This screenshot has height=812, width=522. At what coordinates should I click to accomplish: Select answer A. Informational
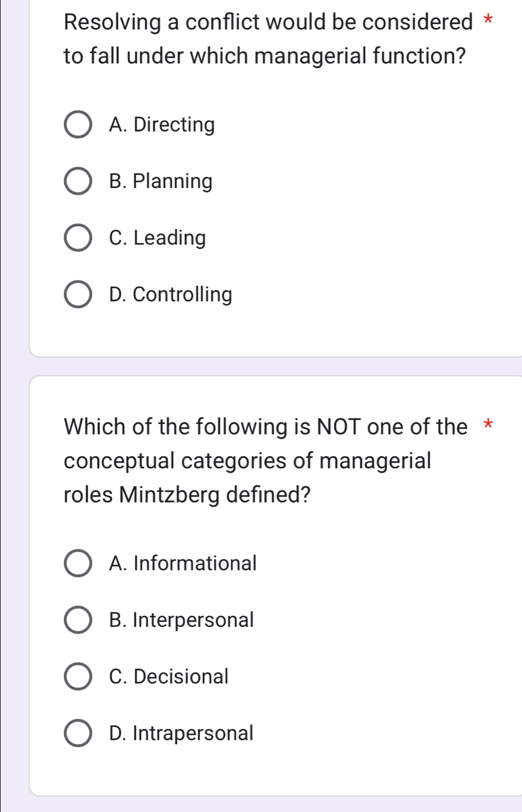pyautogui.click(x=78, y=563)
